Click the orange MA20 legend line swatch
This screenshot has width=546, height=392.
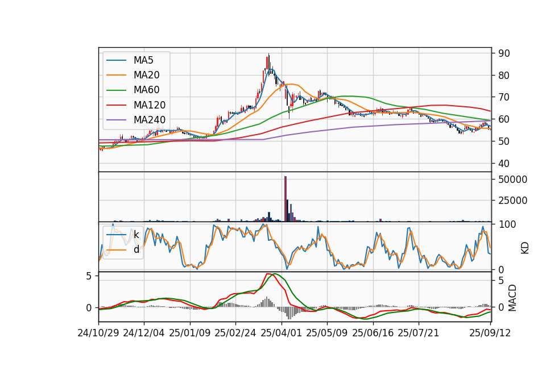(116, 75)
